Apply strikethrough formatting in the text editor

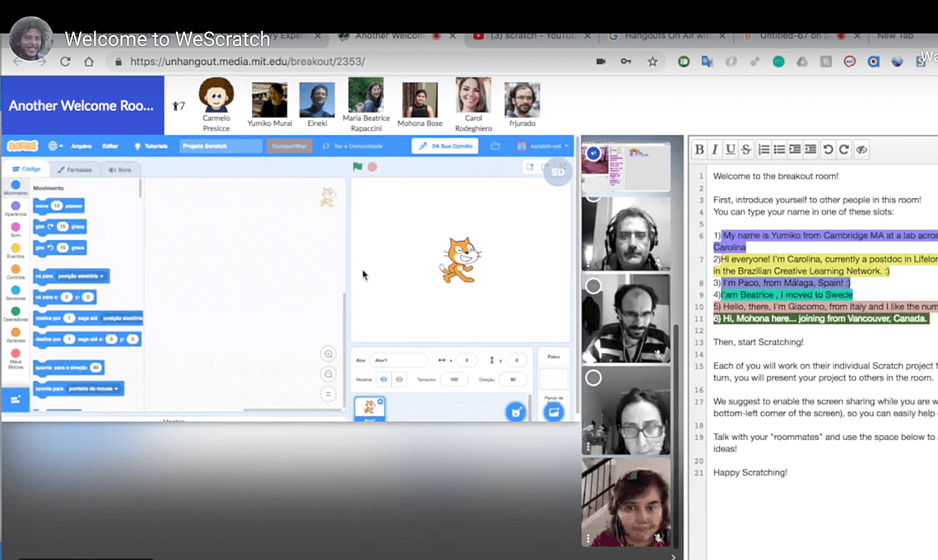746,149
